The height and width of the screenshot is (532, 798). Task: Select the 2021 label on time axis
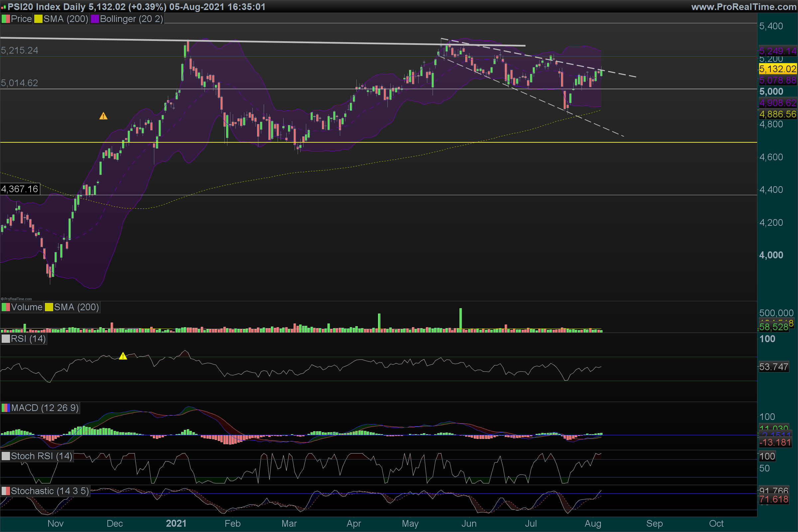[176, 523]
